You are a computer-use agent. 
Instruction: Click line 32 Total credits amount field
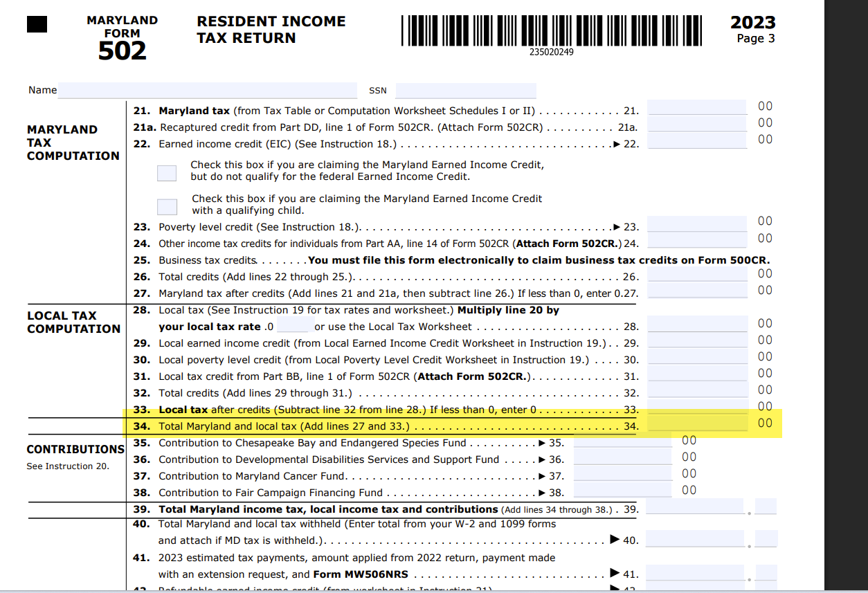coord(697,390)
